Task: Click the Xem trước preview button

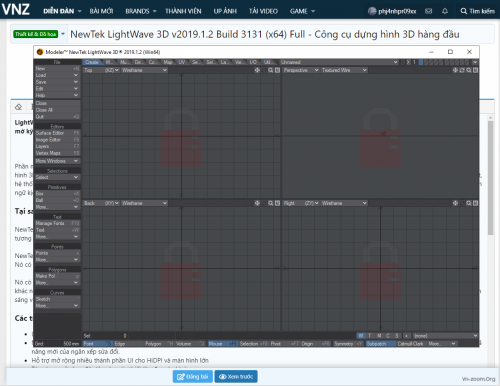Action: pos(236,377)
